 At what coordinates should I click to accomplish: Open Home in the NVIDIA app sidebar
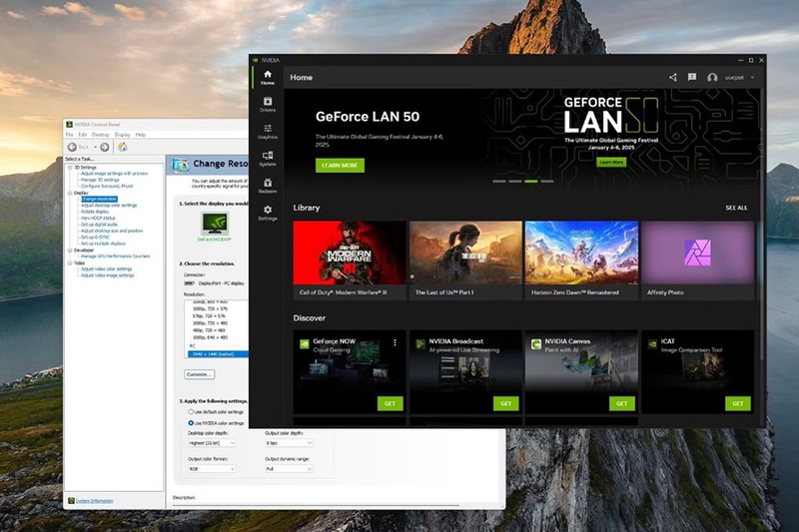(267, 78)
